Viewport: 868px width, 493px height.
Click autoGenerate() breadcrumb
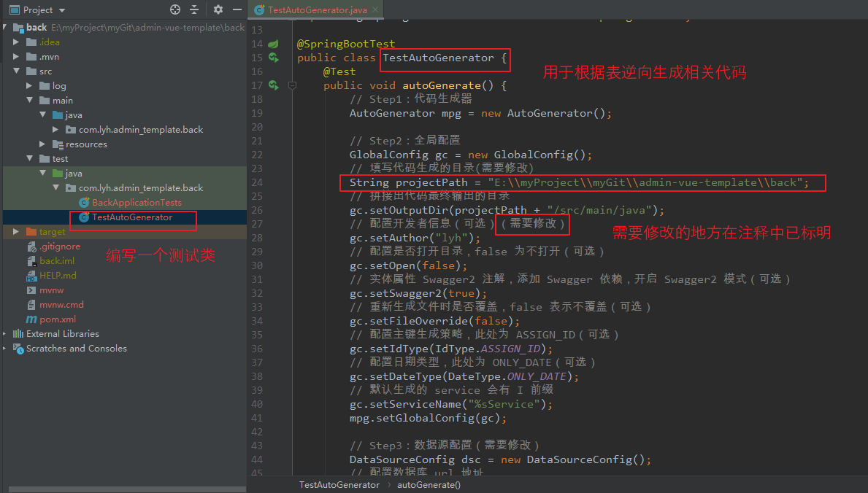pyautogui.click(x=429, y=485)
